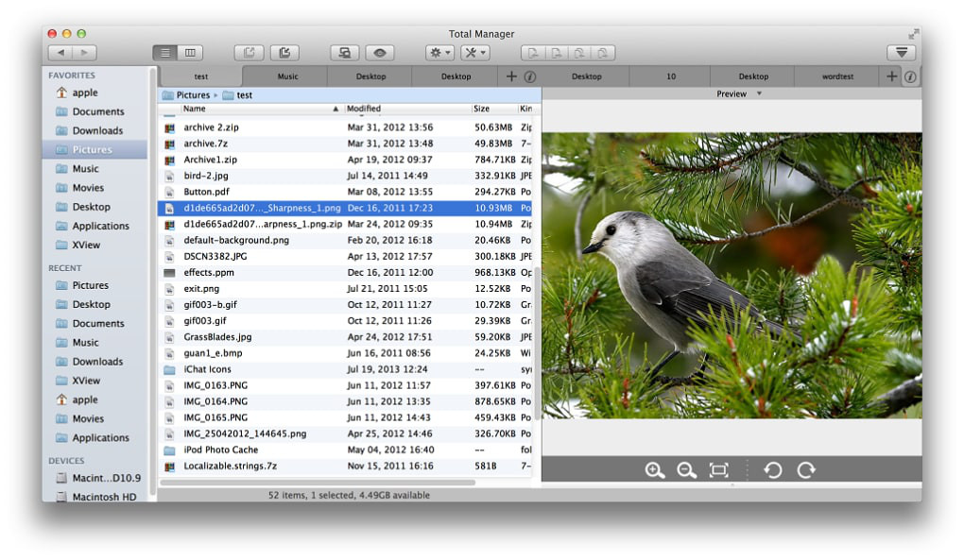Toggle the preview eye icon
The height and width of the screenshot is (560, 964).
pyautogui.click(x=379, y=53)
